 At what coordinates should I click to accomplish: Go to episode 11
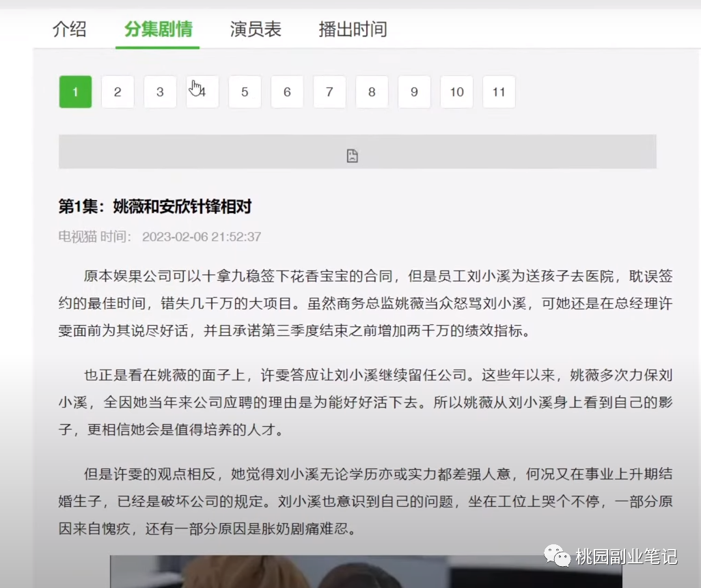pos(499,92)
